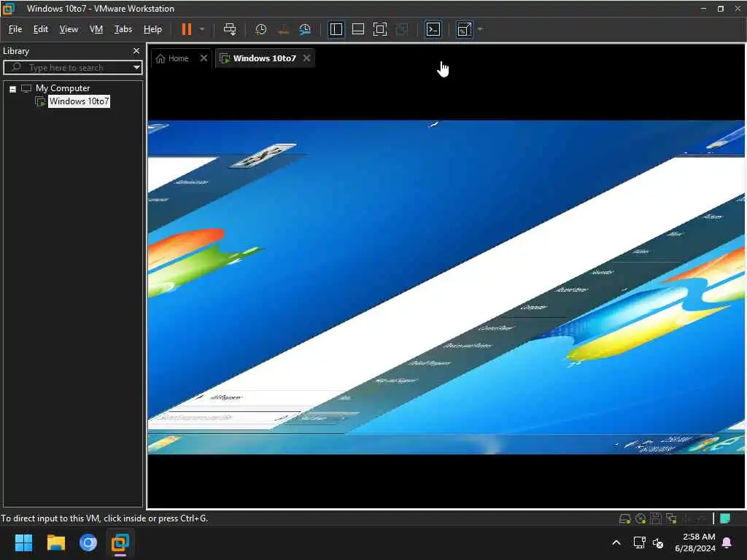Click the green message log status icon
747x560 pixels.
725,518
